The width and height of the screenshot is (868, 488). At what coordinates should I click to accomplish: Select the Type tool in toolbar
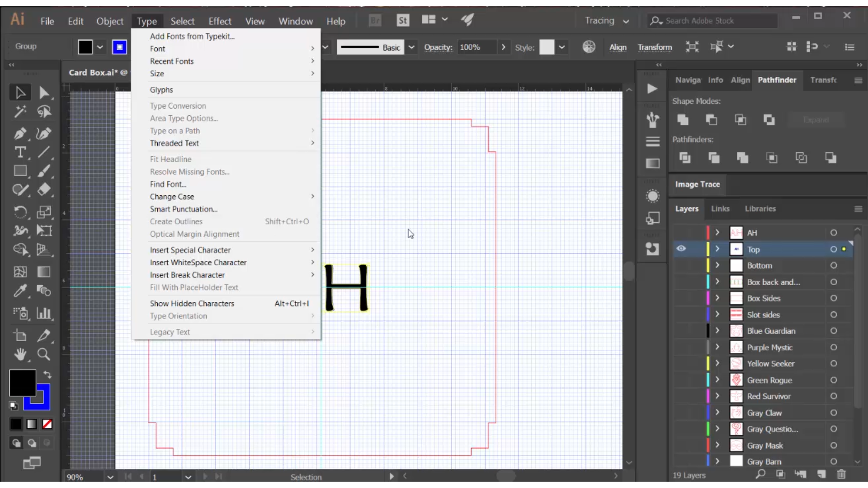pyautogui.click(x=20, y=153)
